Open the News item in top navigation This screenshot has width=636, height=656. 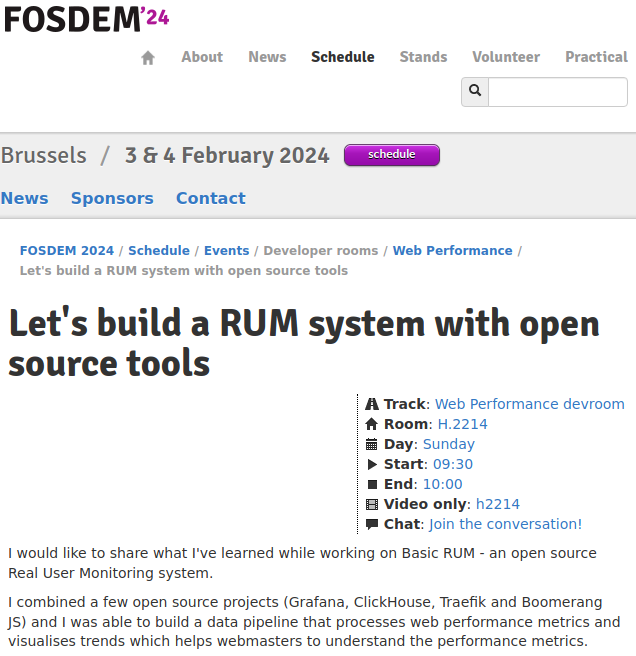click(x=267, y=57)
